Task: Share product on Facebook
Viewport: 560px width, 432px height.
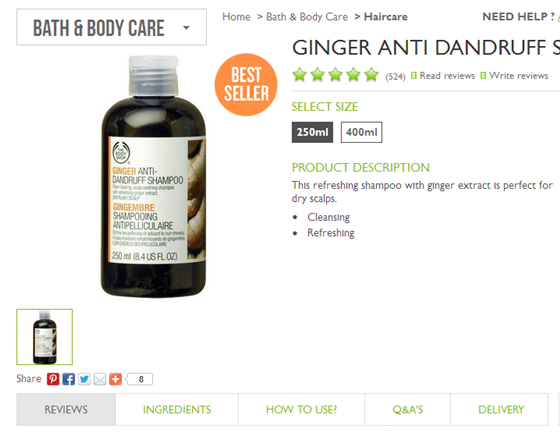Action: tap(69, 379)
